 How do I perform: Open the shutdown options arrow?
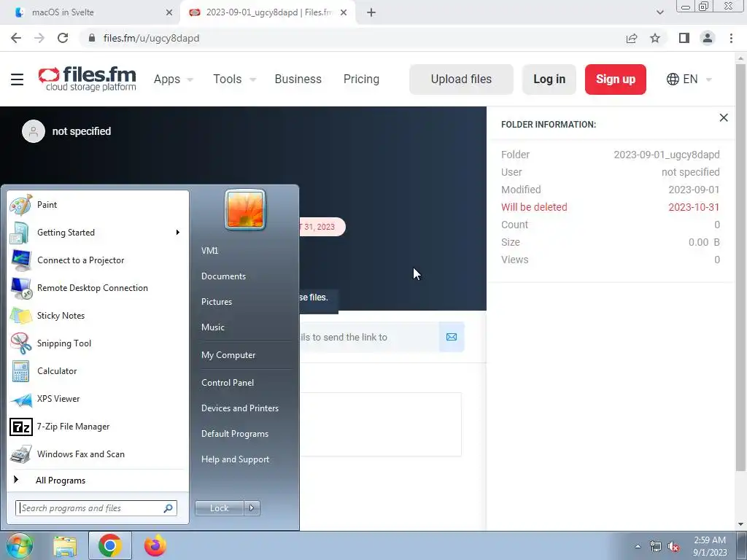[x=252, y=508]
